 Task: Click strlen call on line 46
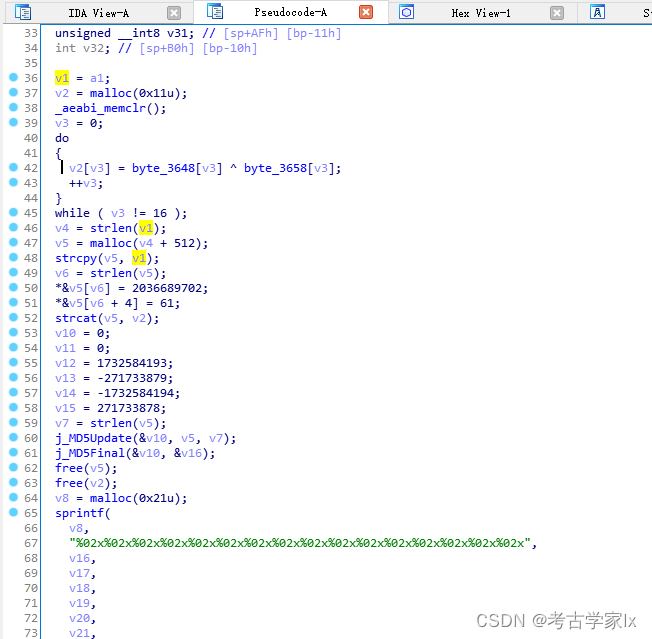pyautogui.click(x=111, y=228)
